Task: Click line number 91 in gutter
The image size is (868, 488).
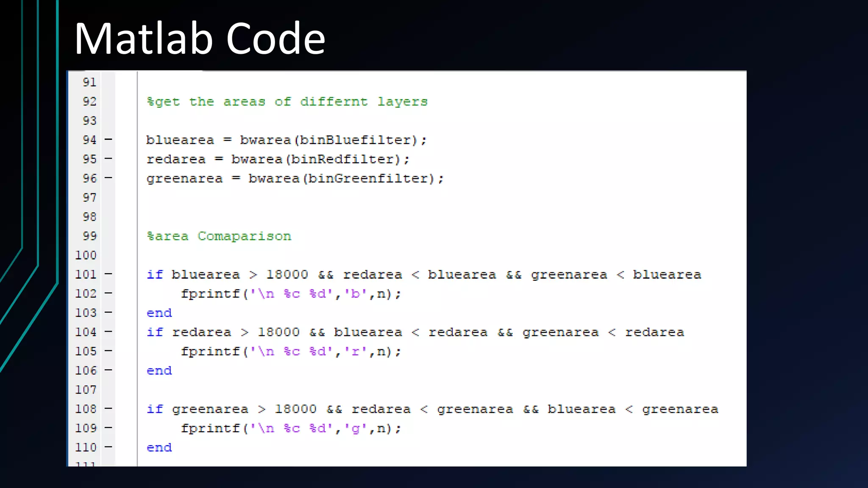Action: [90, 82]
